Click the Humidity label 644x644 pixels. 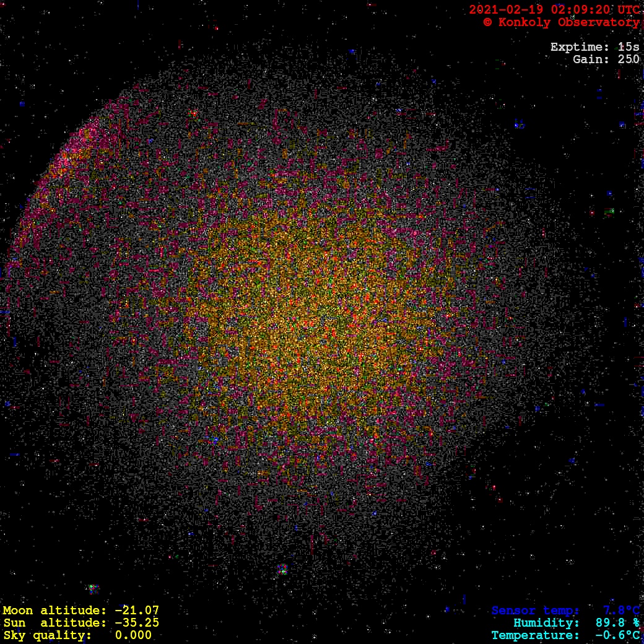[546, 623]
